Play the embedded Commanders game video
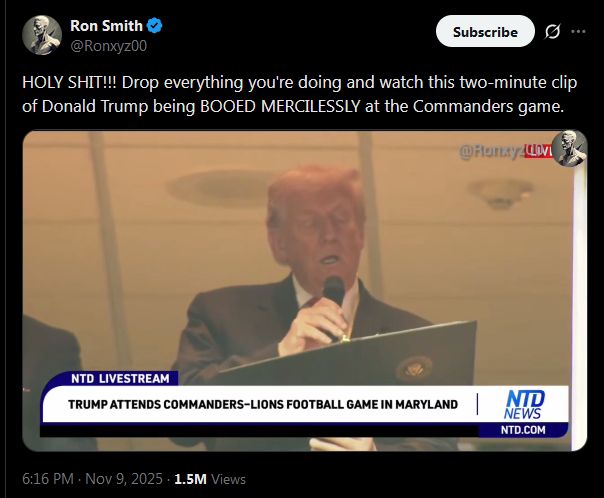 305,291
